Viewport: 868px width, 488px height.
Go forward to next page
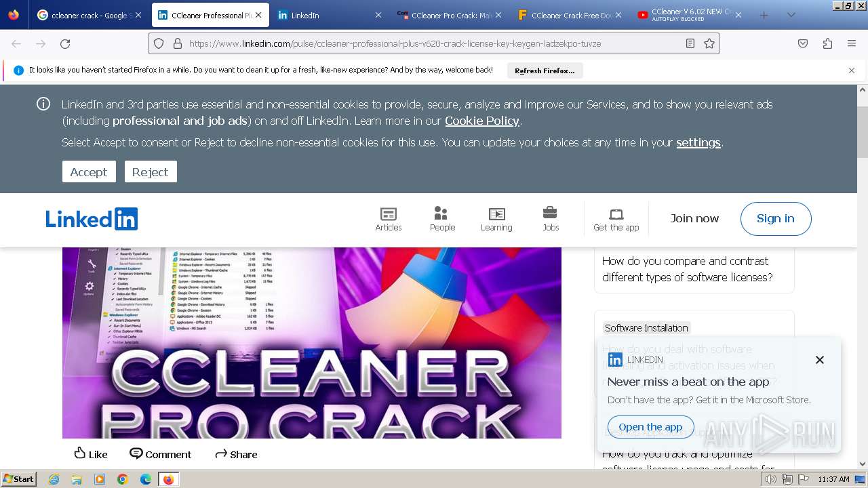(x=41, y=43)
